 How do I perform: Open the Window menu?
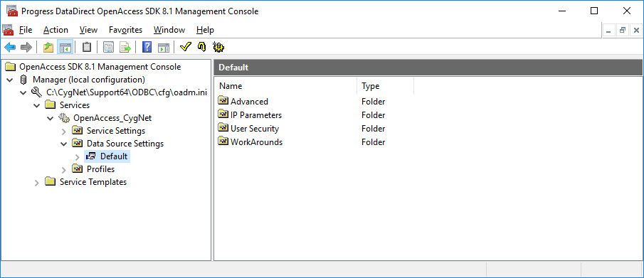(x=169, y=30)
